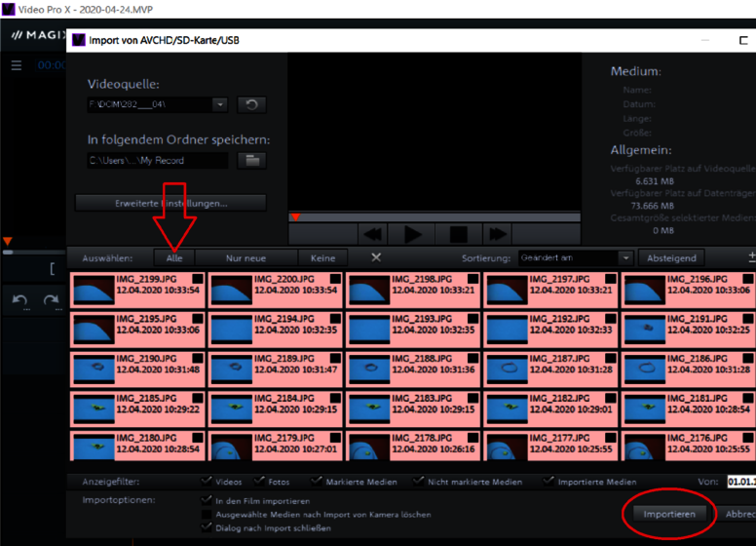Enable deleting media from camera after import
This screenshot has width=756, height=546.
[207, 514]
